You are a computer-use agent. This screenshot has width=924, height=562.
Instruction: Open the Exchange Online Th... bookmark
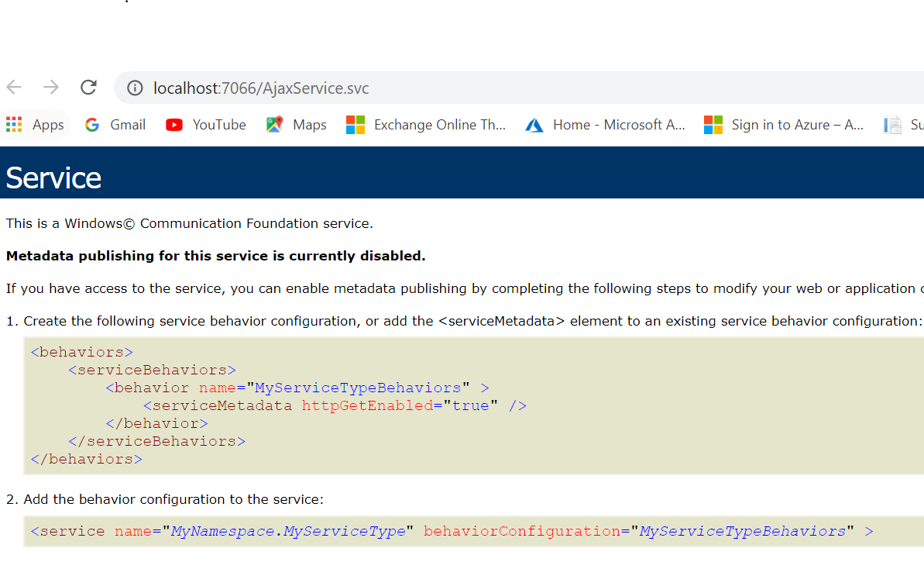point(427,124)
